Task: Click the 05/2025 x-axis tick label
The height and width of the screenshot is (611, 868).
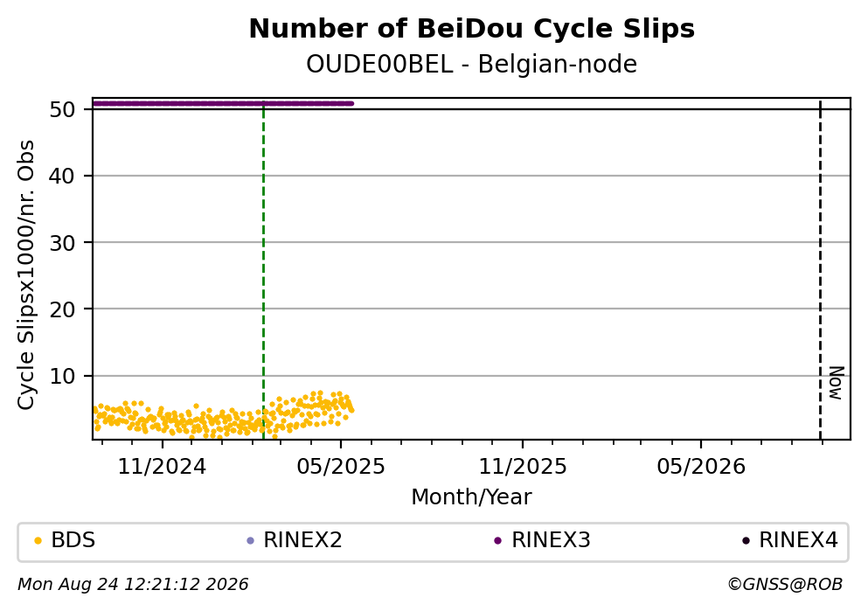Action: coord(340,467)
